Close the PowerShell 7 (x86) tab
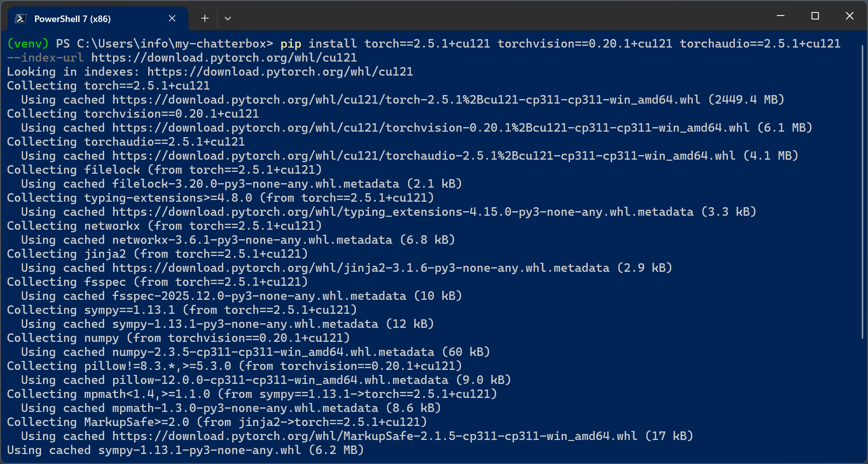The height and width of the screenshot is (464, 868). click(x=172, y=19)
